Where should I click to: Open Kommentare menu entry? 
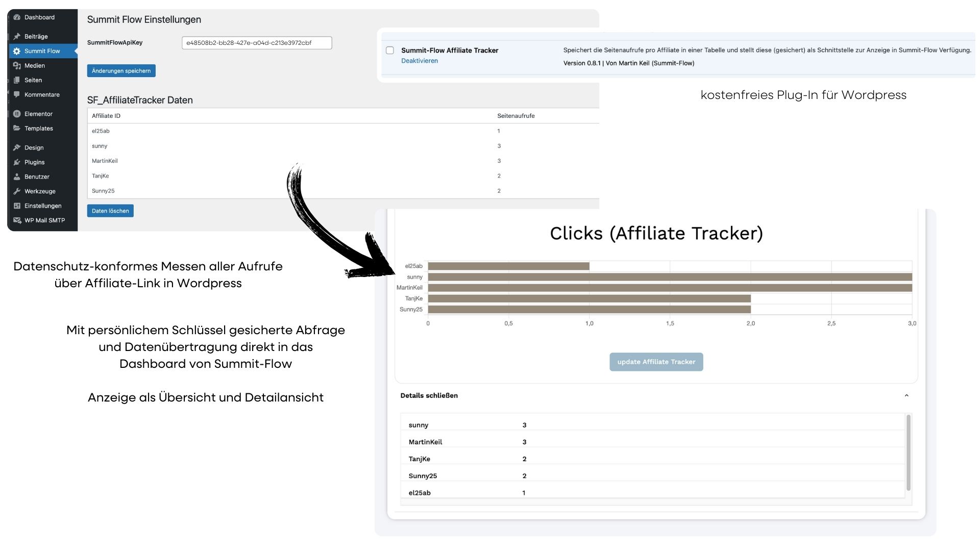[43, 95]
